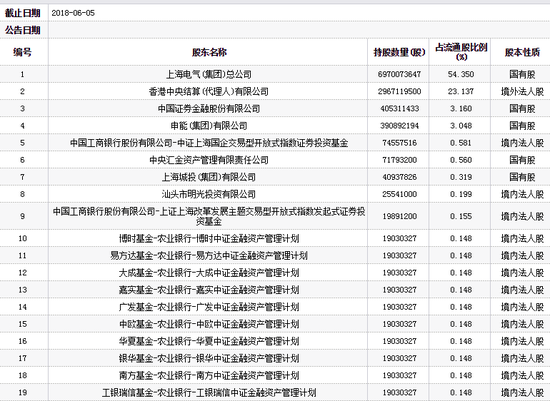Click 境外法人股 in row 2
This screenshot has height=401, width=550.
click(522, 92)
